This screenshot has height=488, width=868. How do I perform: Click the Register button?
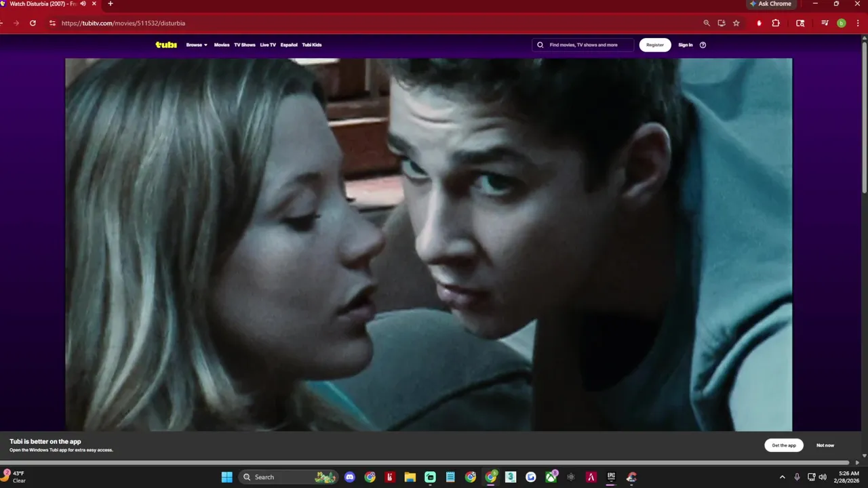655,45
